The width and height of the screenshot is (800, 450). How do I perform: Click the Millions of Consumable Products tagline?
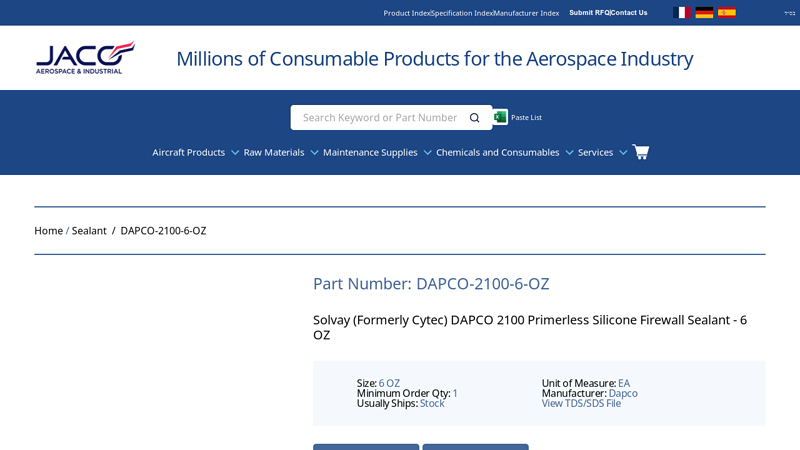click(x=435, y=59)
